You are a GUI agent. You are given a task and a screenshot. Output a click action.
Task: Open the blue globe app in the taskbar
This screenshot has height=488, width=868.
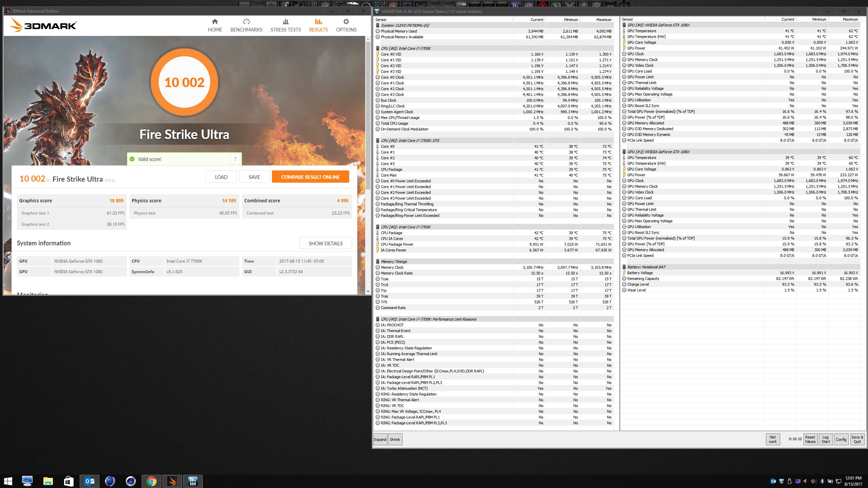110,481
